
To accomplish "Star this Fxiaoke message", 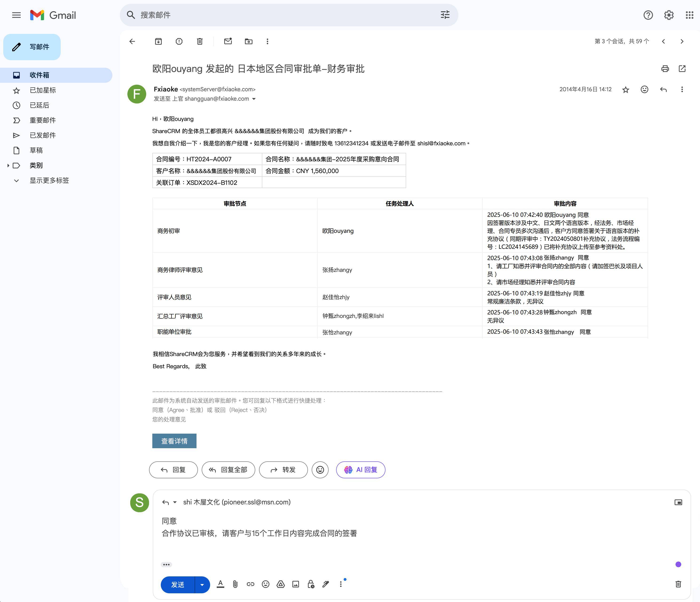I will tap(626, 90).
